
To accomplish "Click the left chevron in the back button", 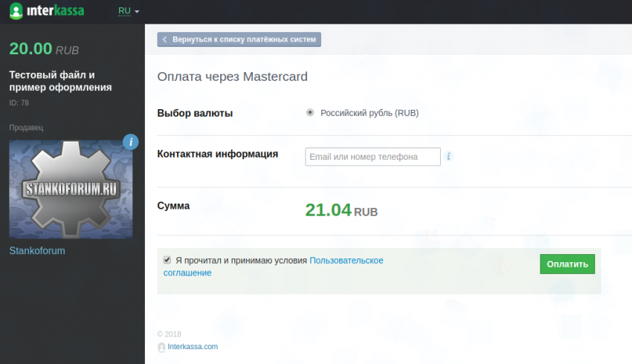I will pos(164,39).
